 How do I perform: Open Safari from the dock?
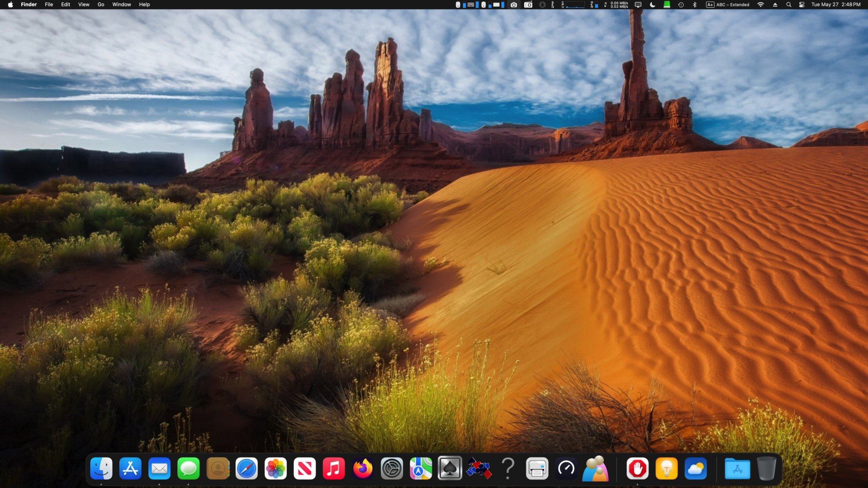coord(247,468)
